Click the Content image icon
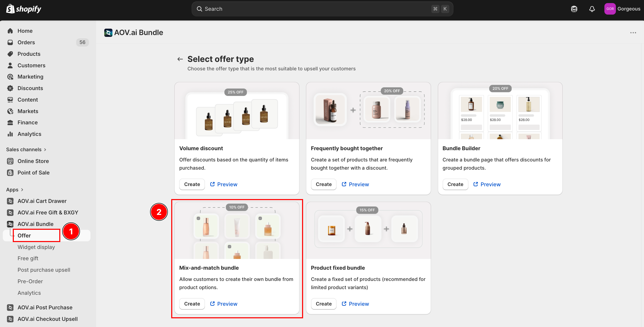The height and width of the screenshot is (327, 644). pos(10,100)
